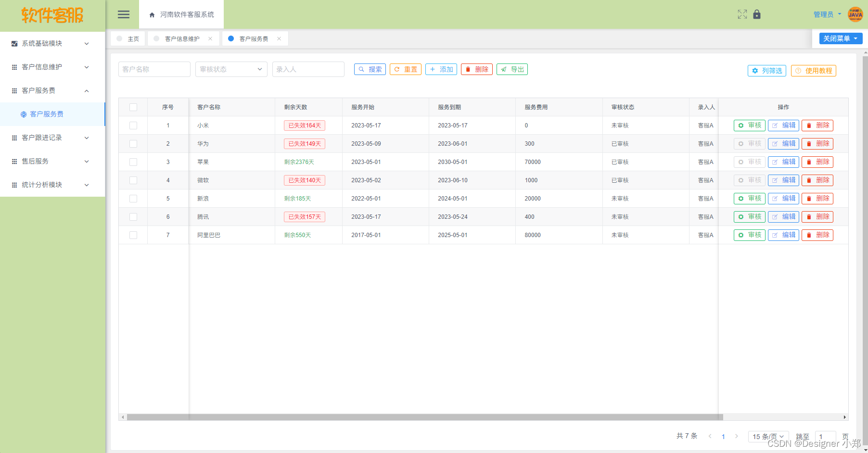Screen dimensions: 868x453
Task: Check the box for row 微软
Action: [133, 180]
